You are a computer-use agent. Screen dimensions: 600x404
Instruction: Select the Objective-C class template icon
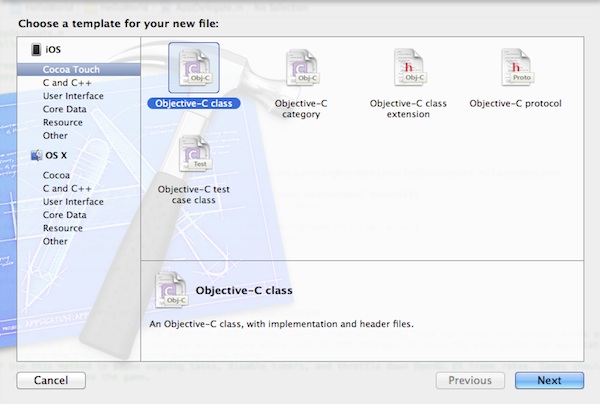coord(193,70)
